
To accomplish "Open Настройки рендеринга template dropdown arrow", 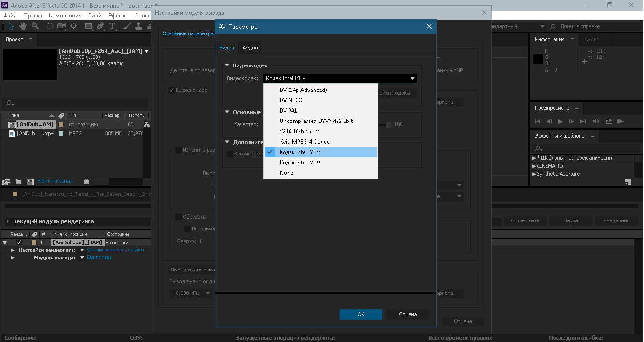I will pos(82,250).
